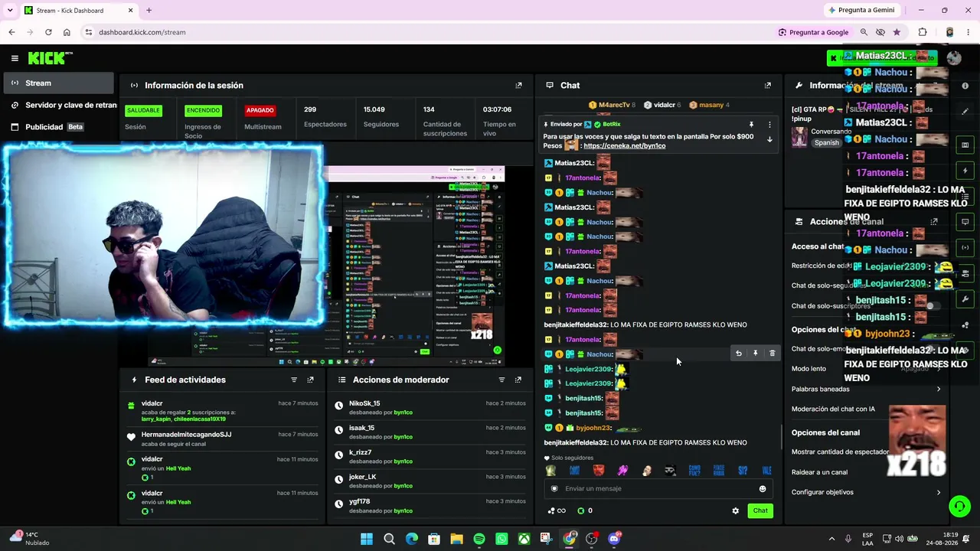This screenshot has width=980, height=551.
Task: Insert the red angry face quick emote
Action: click(x=599, y=470)
